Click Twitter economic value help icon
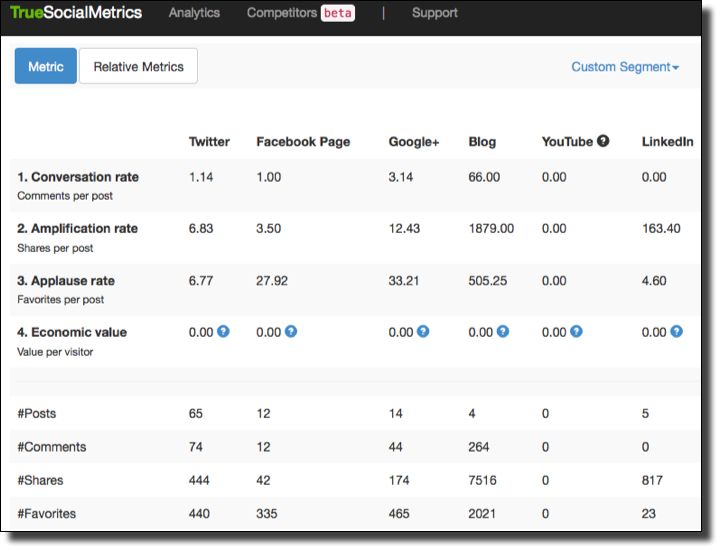The width and height of the screenshot is (716, 546). (x=223, y=331)
